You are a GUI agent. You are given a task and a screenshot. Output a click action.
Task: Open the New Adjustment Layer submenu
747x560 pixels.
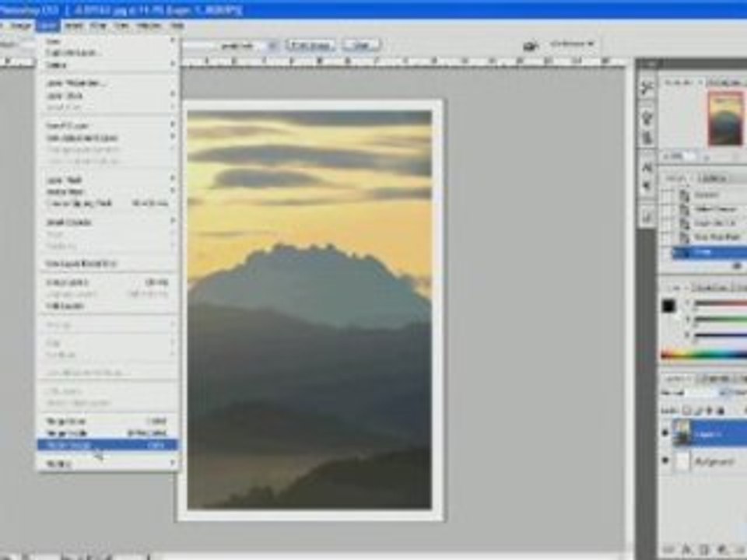pyautogui.click(x=107, y=138)
